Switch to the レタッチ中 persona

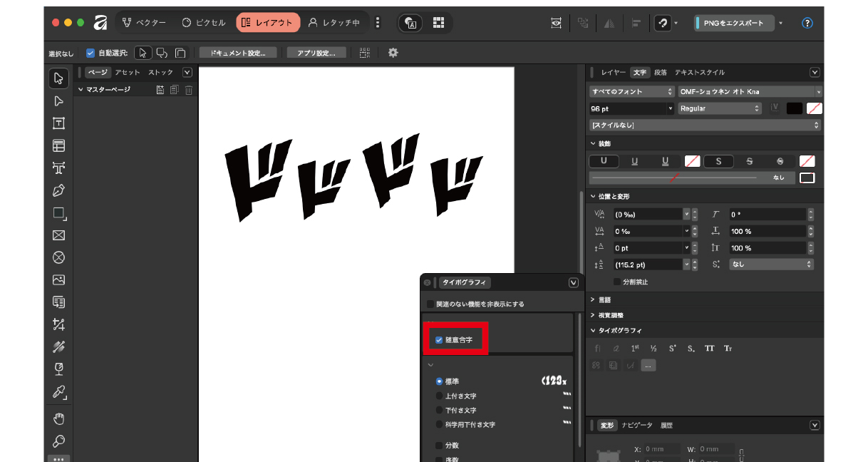pyautogui.click(x=334, y=23)
